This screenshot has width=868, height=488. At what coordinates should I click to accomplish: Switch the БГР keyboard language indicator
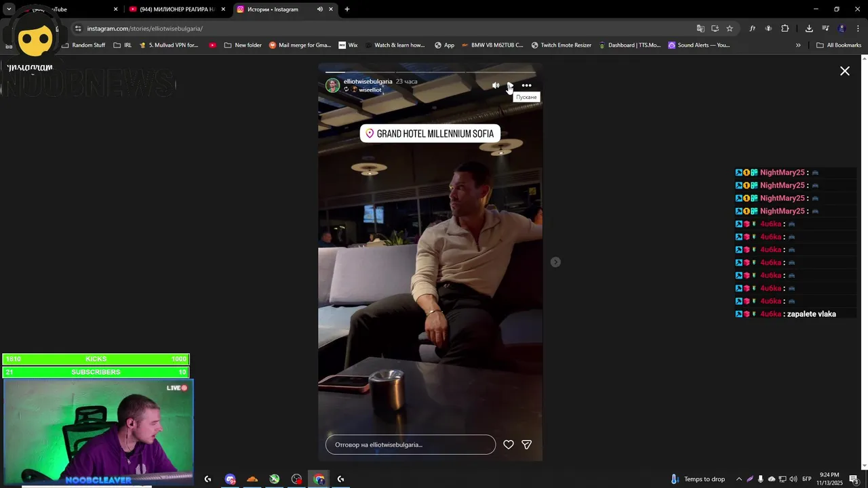(x=807, y=479)
